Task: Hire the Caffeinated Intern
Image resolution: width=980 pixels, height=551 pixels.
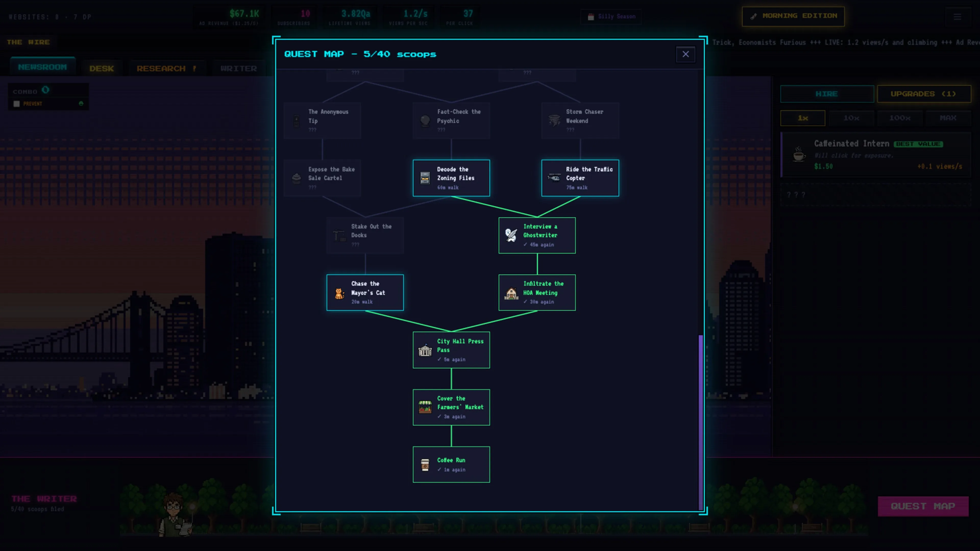Action: pyautogui.click(x=876, y=155)
